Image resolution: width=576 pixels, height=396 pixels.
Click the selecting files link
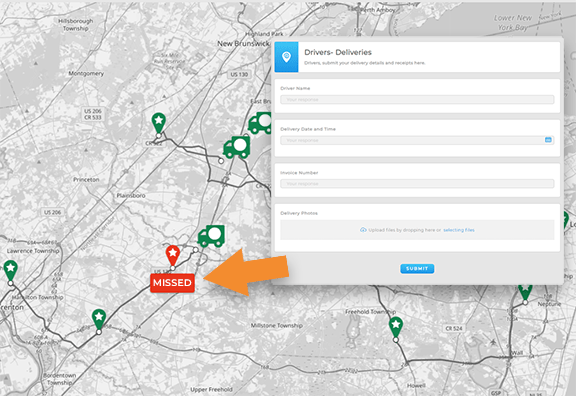(x=459, y=230)
